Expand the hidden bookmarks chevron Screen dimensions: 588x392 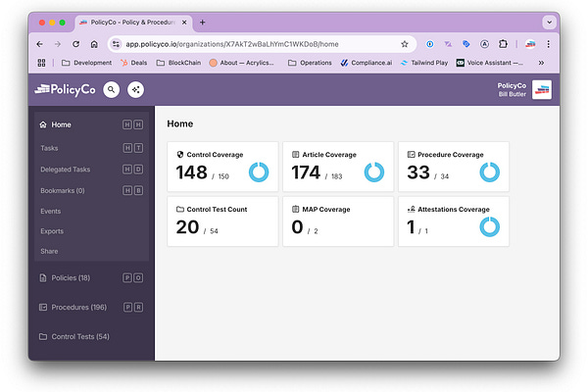click(541, 63)
